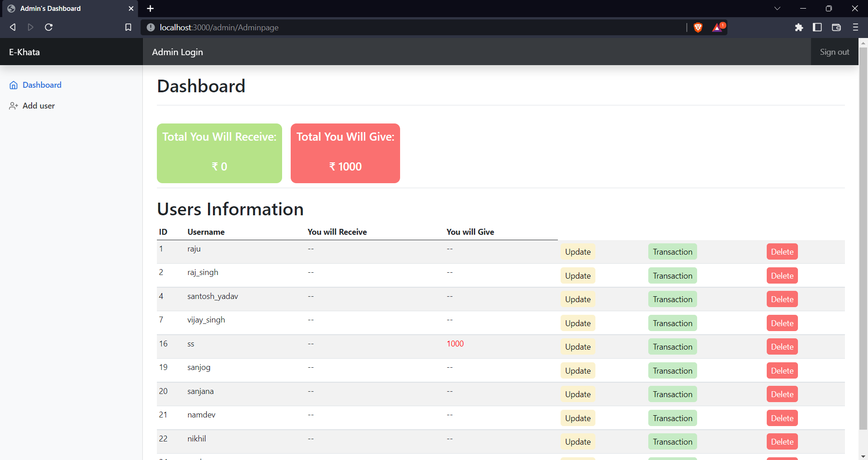The width and height of the screenshot is (868, 460).
Task: Open Transaction for user ss
Action: click(x=672, y=346)
